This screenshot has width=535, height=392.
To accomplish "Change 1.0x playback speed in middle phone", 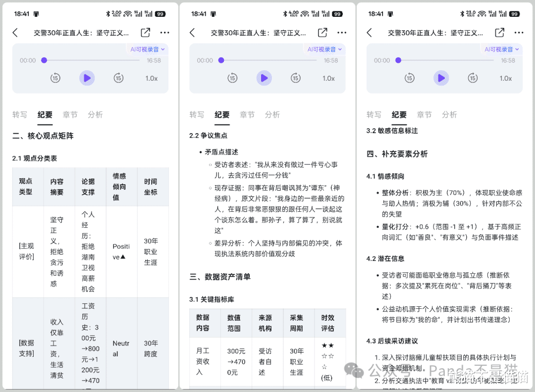I will click(x=328, y=78).
